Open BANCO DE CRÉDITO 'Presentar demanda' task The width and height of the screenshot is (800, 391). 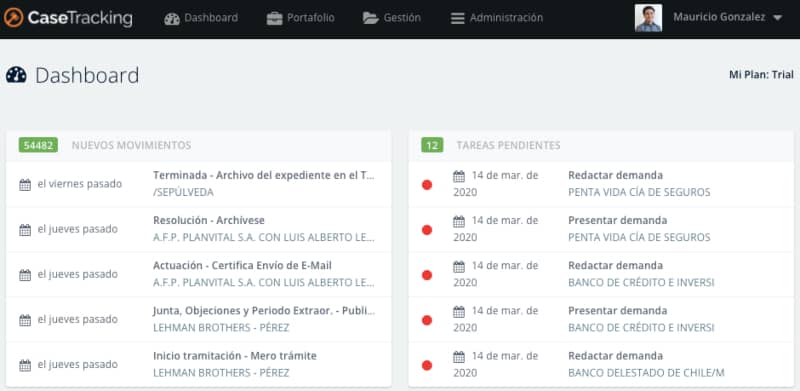pyautogui.click(x=617, y=310)
